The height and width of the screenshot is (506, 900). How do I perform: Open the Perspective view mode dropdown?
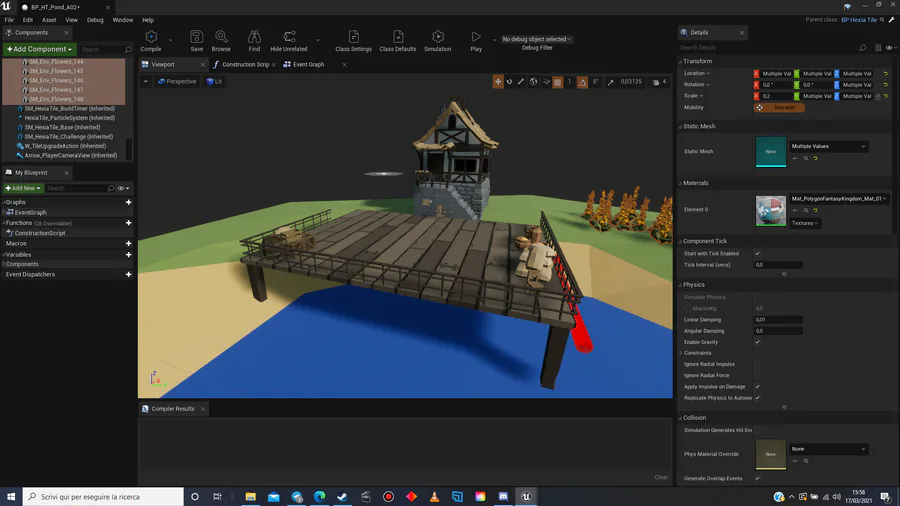[x=177, y=81]
